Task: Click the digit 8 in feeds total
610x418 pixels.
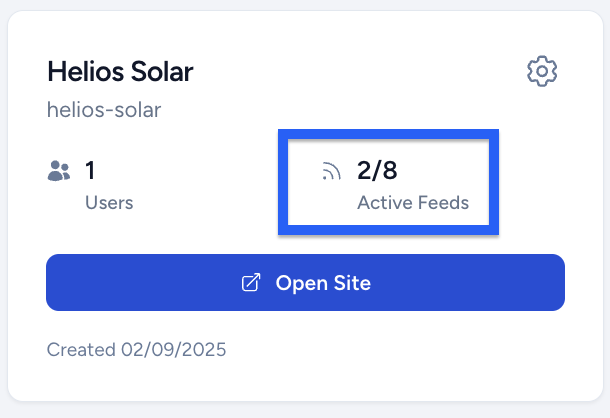Action: tap(389, 170)
